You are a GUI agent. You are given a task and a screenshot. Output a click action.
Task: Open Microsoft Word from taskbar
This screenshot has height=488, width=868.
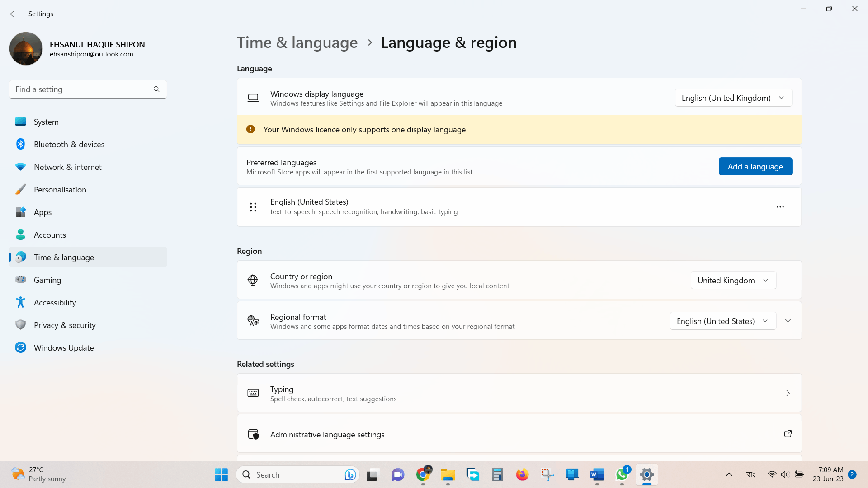tap(597, 475)
